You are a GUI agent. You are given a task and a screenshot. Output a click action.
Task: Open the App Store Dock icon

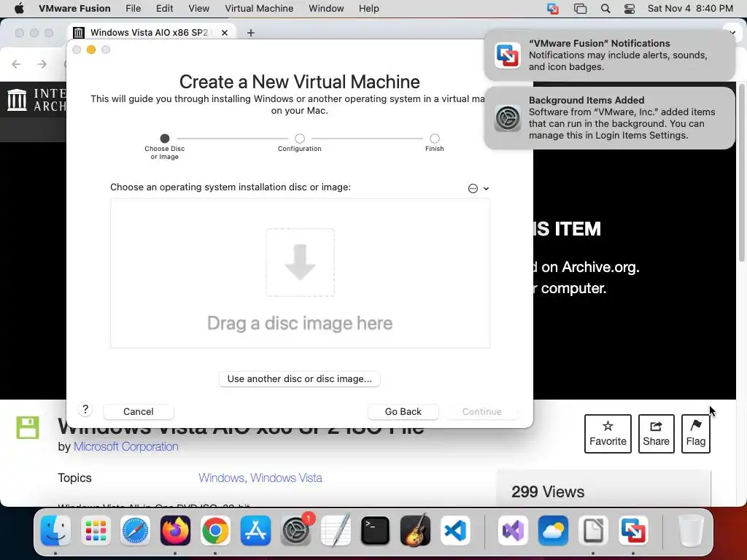pos(255,531)
